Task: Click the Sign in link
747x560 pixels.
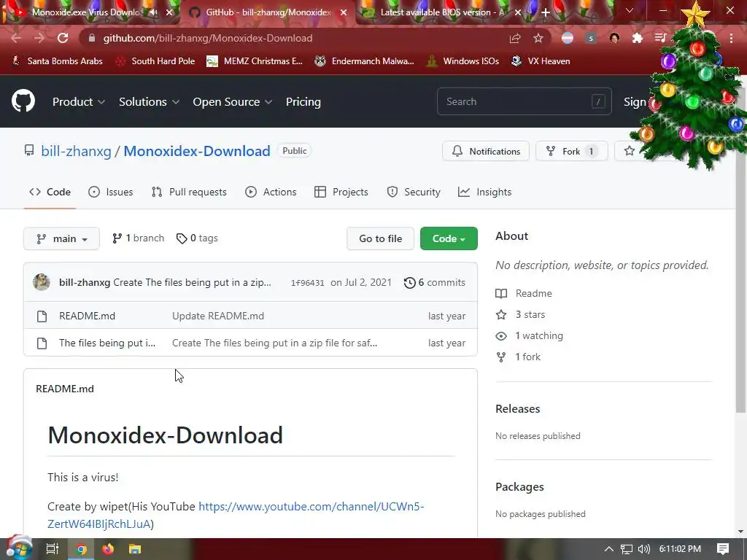Action: (x=635, y=101)
